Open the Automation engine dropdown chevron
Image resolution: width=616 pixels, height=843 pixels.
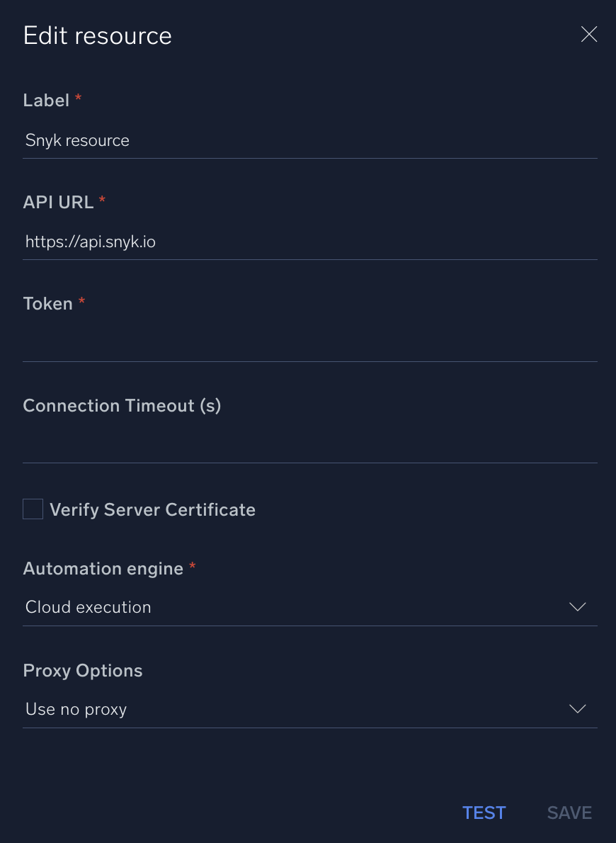(577, 607)
